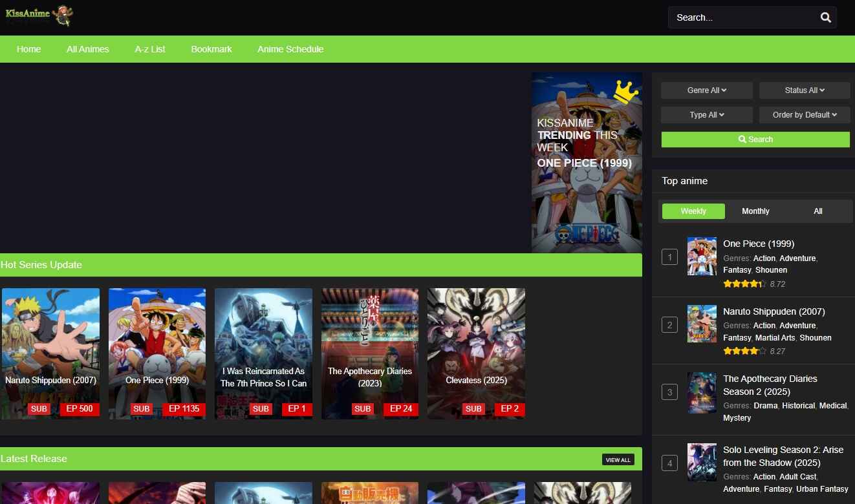Click 8.27 rating value

777,352
